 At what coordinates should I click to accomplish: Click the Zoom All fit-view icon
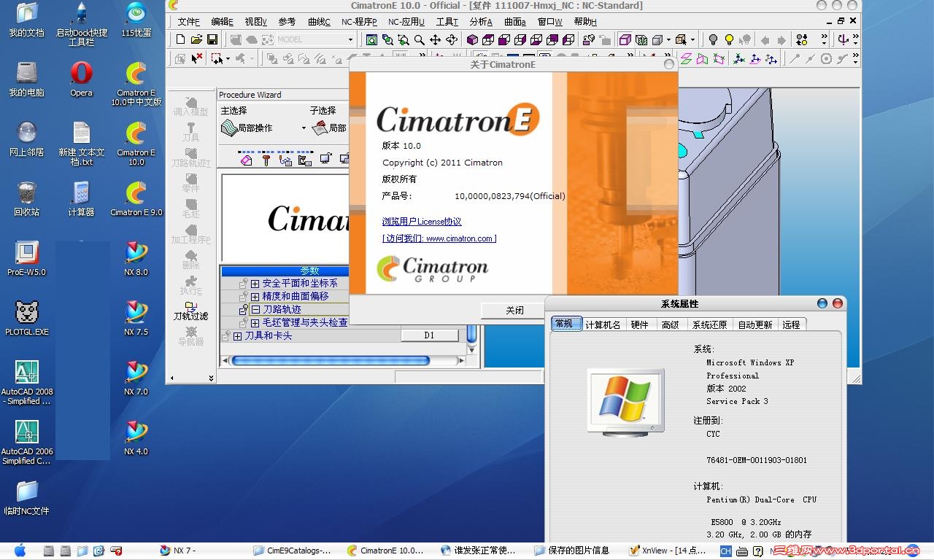(x=371, y=39)
